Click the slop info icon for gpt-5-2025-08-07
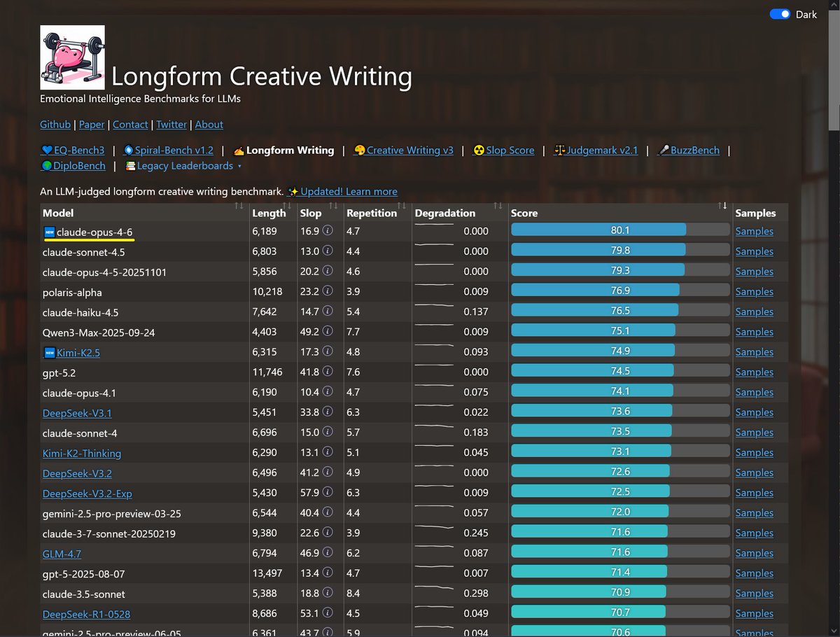 [x=328, y=573]
